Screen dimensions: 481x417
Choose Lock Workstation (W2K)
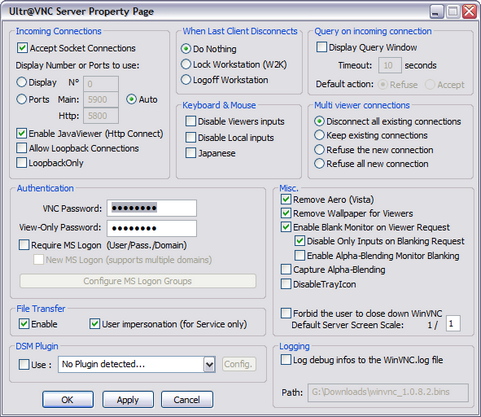[186, 64]
